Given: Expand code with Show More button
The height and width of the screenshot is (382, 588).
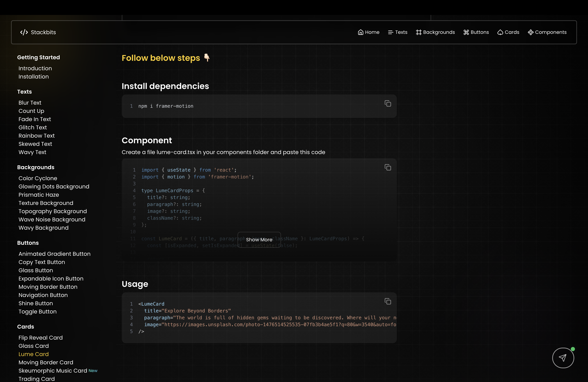Looking at the screenshot, I should [x=259, y=240].
